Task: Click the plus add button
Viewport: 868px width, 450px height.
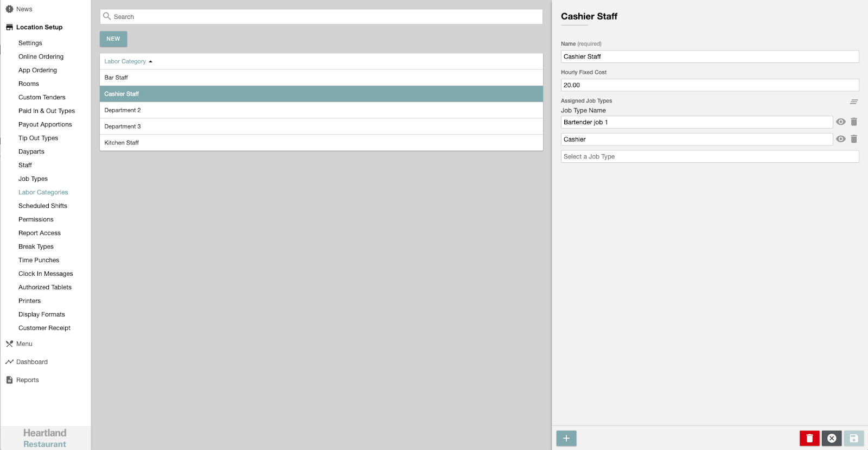Action: pyautogui.click(x=566, y=438)
